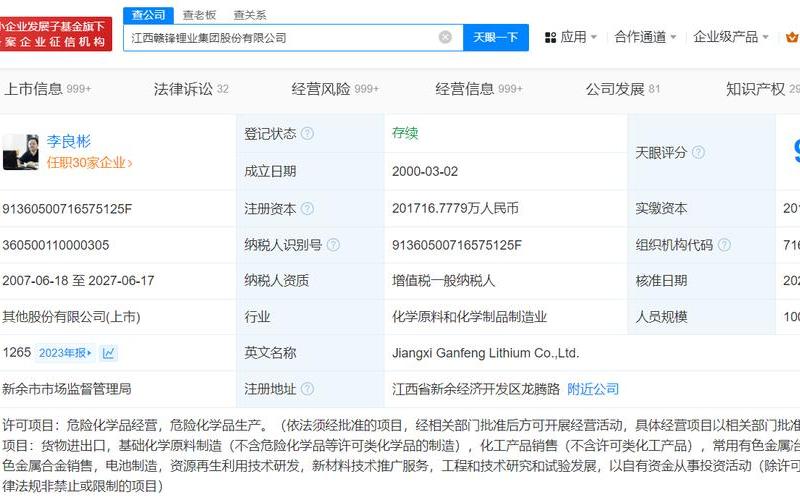800x500 pixels.
Task: Switch to the 查老板 search tab
Action: [199, 15]
